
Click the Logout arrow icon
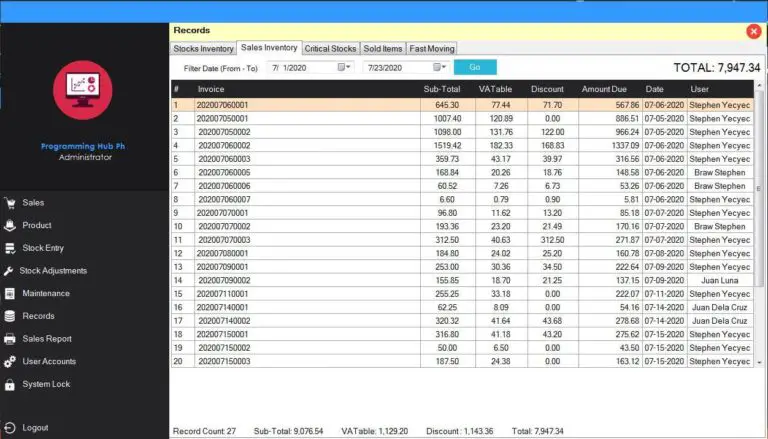click(10, 428)
